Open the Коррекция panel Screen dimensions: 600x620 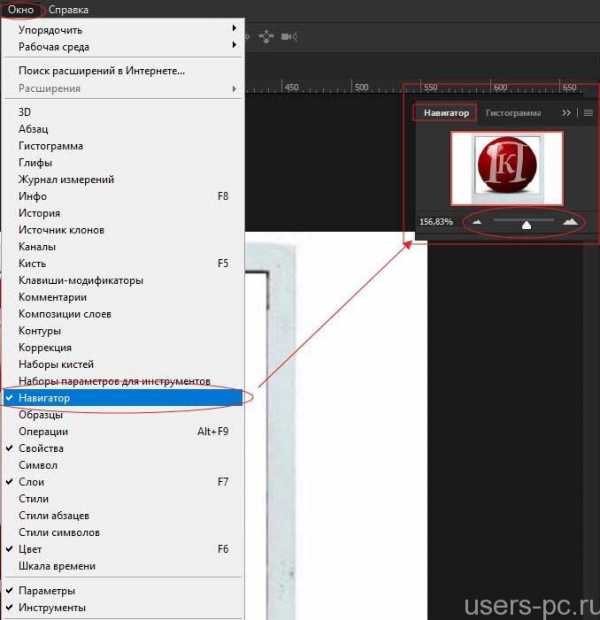[123, 348]
